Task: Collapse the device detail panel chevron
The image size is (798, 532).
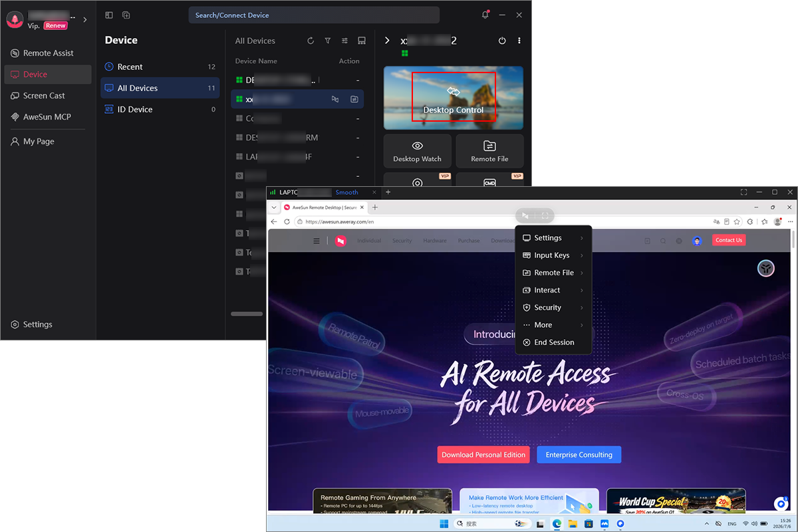Action: (x=387, y=41)
